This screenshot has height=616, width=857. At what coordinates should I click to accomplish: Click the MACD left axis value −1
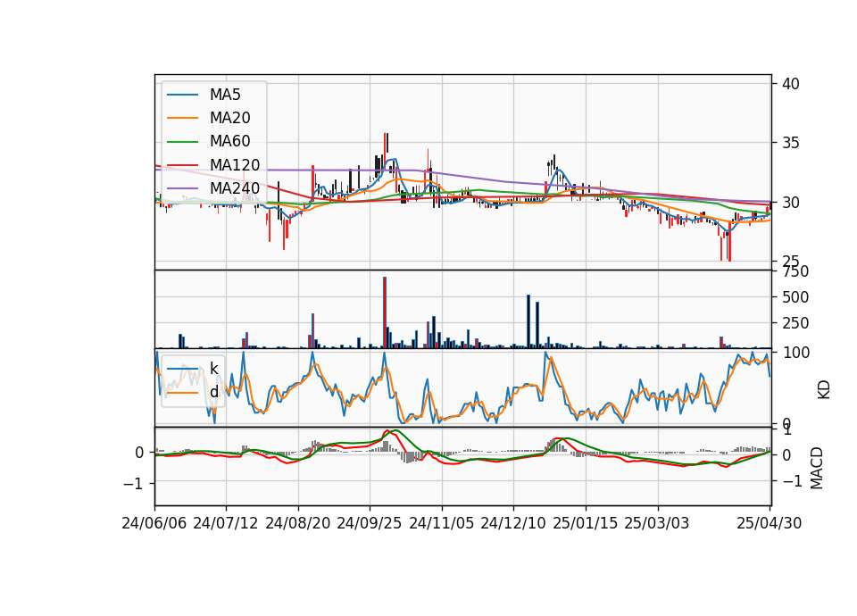pos(133,484)
